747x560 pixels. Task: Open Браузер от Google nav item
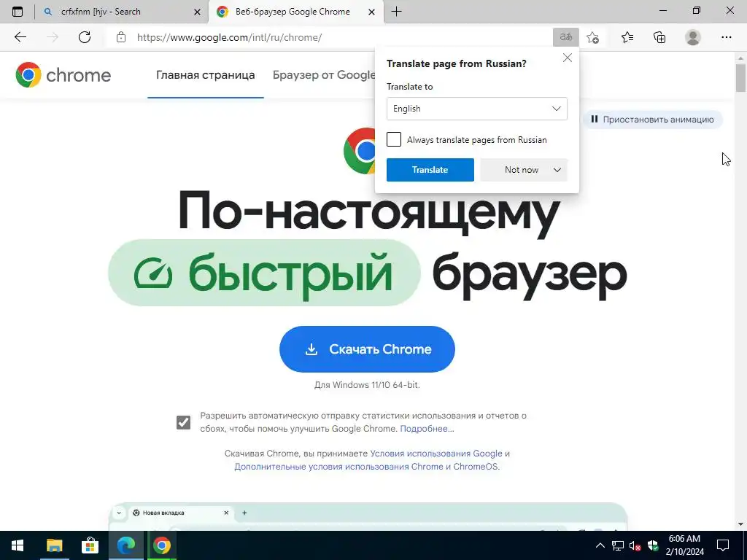(324, 75)
